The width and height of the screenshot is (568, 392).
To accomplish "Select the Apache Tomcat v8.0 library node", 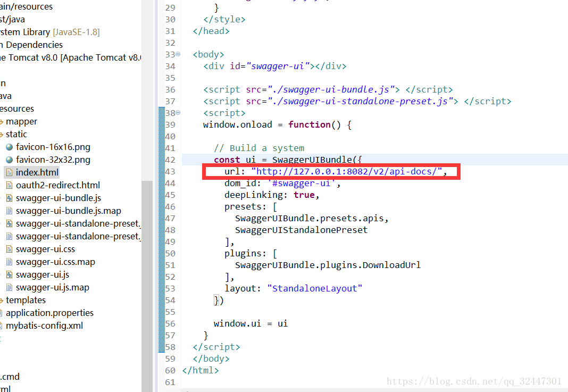I will point(71,57).
